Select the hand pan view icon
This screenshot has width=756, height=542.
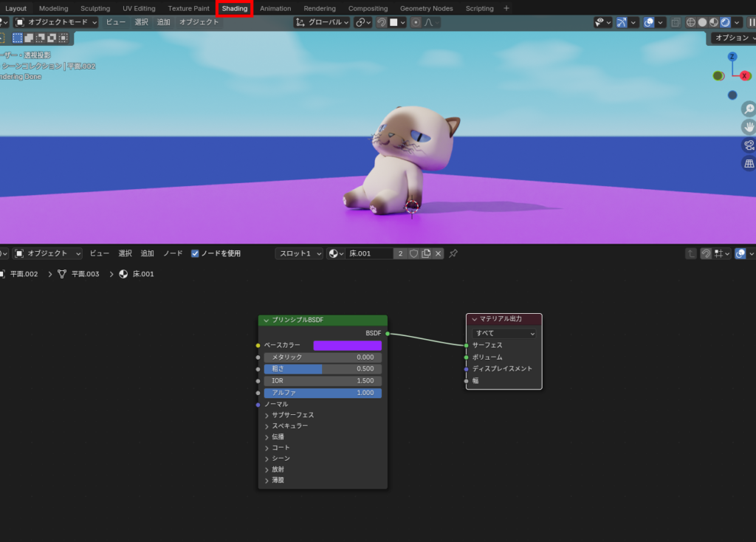point(749,127)
